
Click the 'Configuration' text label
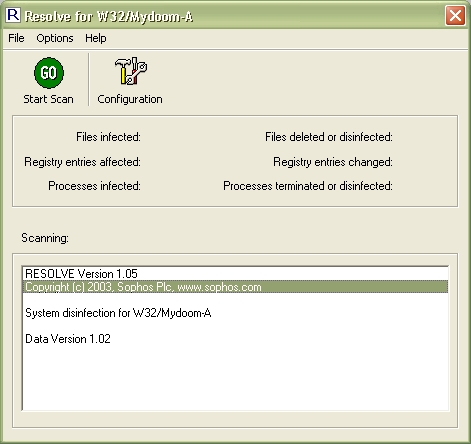pos(130,99)
